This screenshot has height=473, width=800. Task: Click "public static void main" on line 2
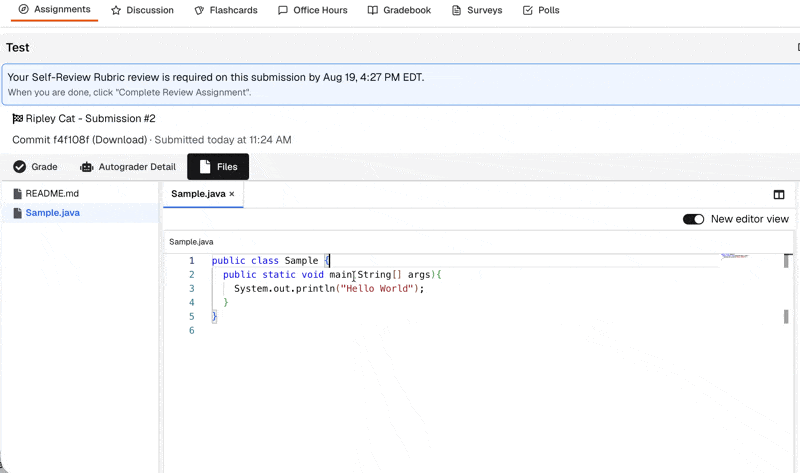pyautogui.click(x=288, y=275)
